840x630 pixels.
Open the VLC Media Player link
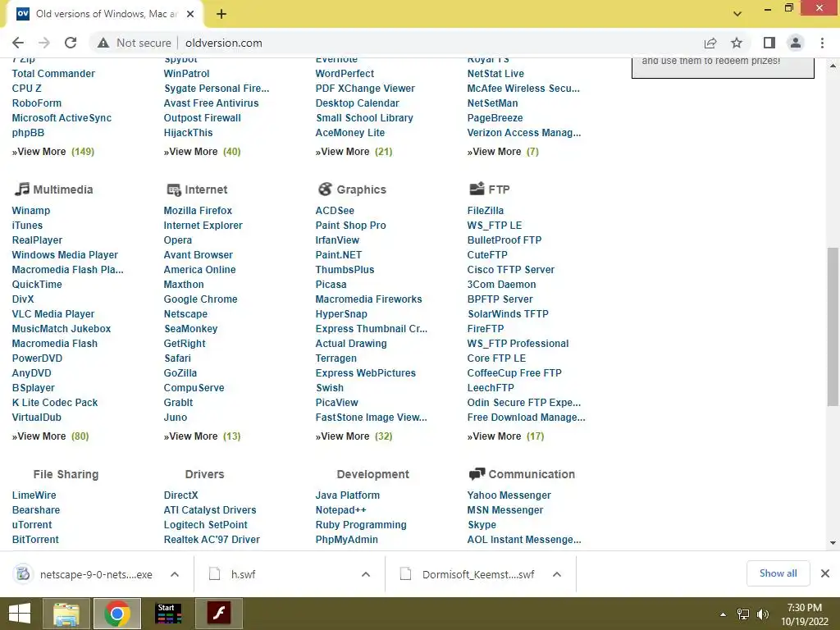(x=53, y=314)
